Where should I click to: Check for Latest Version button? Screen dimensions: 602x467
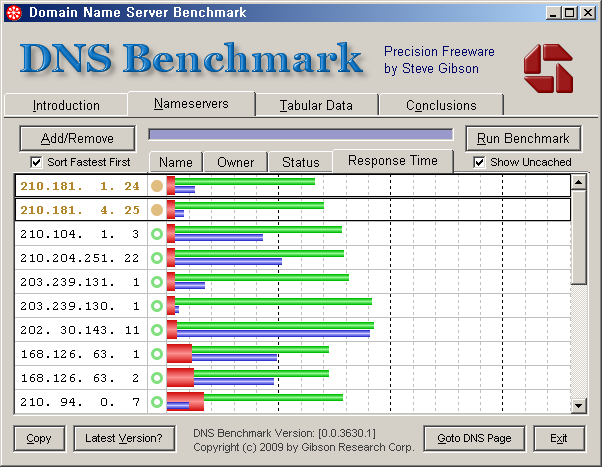tap(124, 438)
